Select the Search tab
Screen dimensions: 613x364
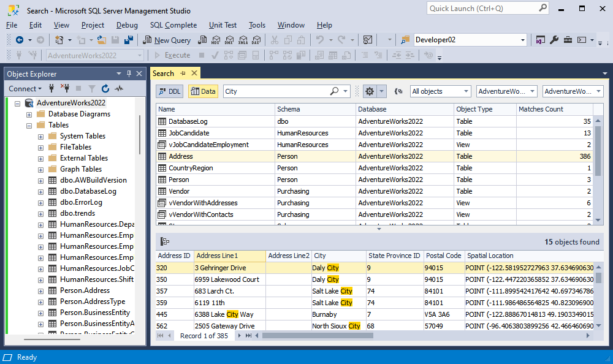point(163,74)
